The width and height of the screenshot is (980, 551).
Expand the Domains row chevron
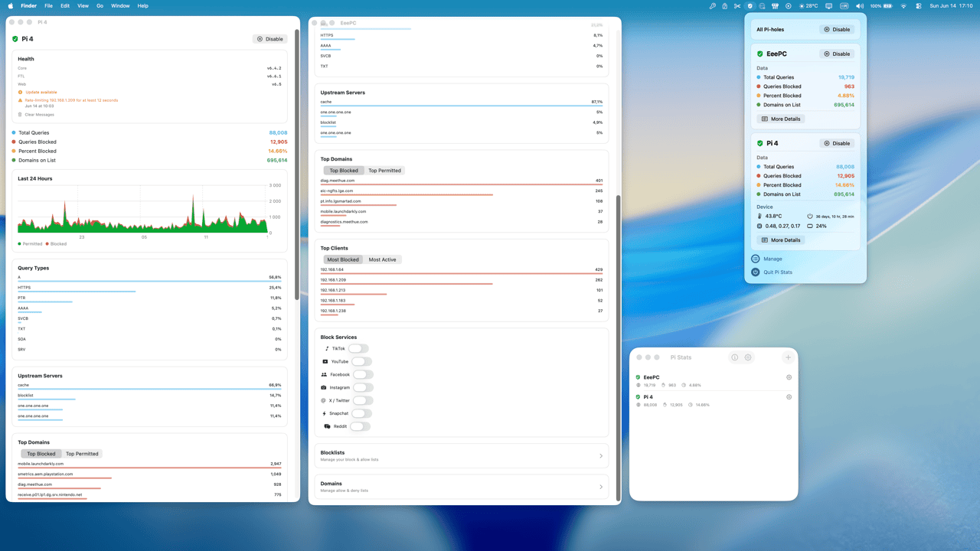[601, 487]
